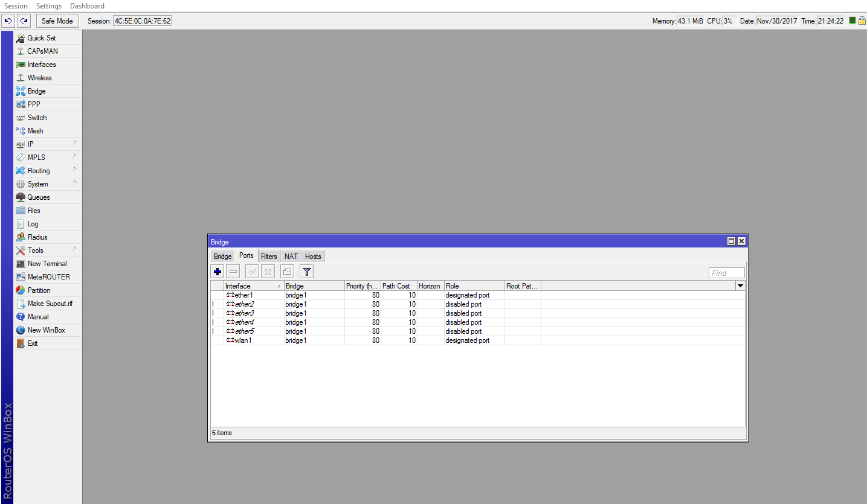
Task: Launch New Terminal
Action: tap(48, 264)
